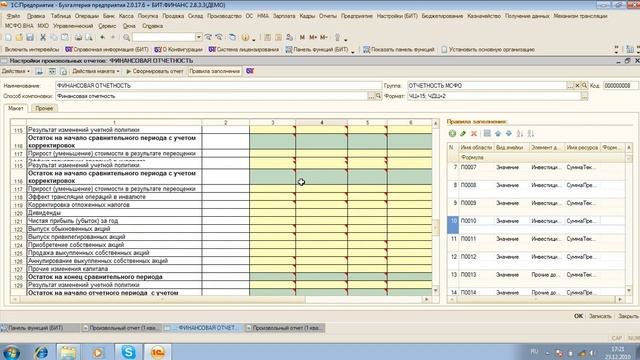The image size is (640, 360).
Task: Sort fill rules descending
Action: [531, 133]
